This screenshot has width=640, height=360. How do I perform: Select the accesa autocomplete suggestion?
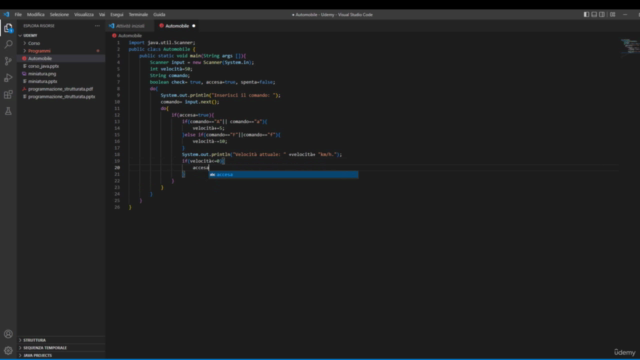(x=283, y=174)
